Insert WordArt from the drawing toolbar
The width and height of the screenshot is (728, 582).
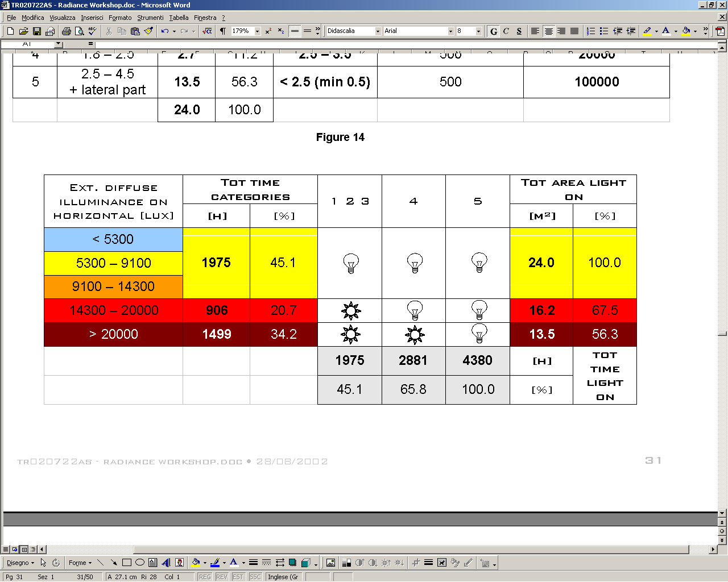click(166, 563)
